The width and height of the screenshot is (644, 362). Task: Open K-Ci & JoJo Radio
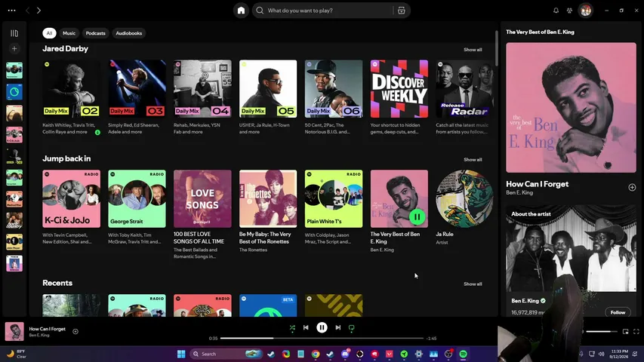pyautogui.click(x=71, y=198)
